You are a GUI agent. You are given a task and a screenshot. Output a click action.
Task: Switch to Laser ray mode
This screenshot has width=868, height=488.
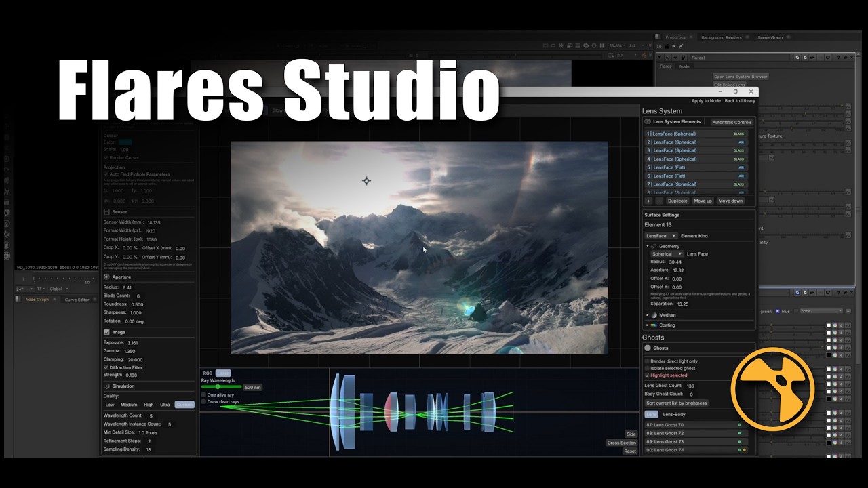coord(223,373)
